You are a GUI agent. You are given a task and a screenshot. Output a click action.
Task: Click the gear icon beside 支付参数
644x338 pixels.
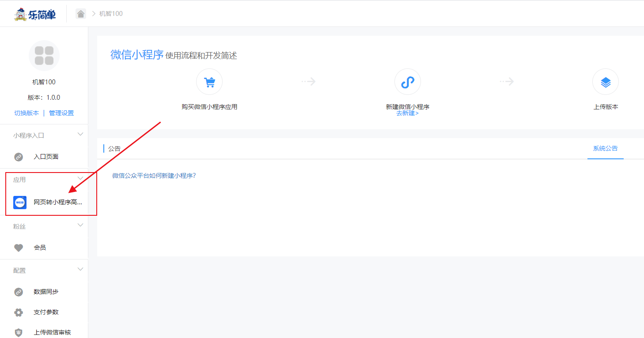19,312
